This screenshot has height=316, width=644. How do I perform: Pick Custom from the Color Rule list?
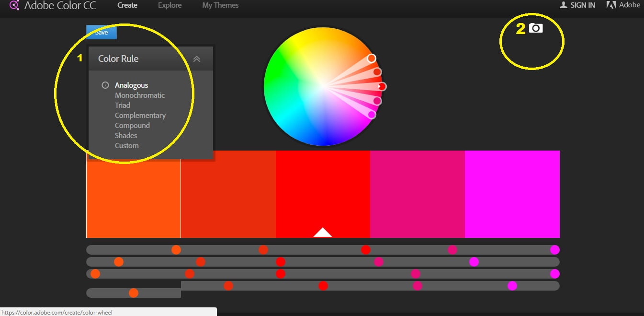(x=126, y=146)
